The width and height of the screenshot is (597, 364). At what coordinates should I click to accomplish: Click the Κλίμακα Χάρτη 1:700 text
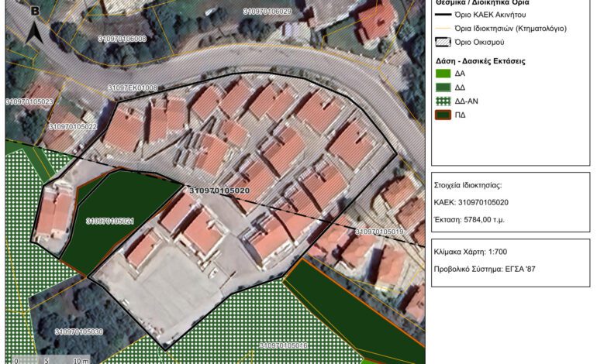[471, 253]
